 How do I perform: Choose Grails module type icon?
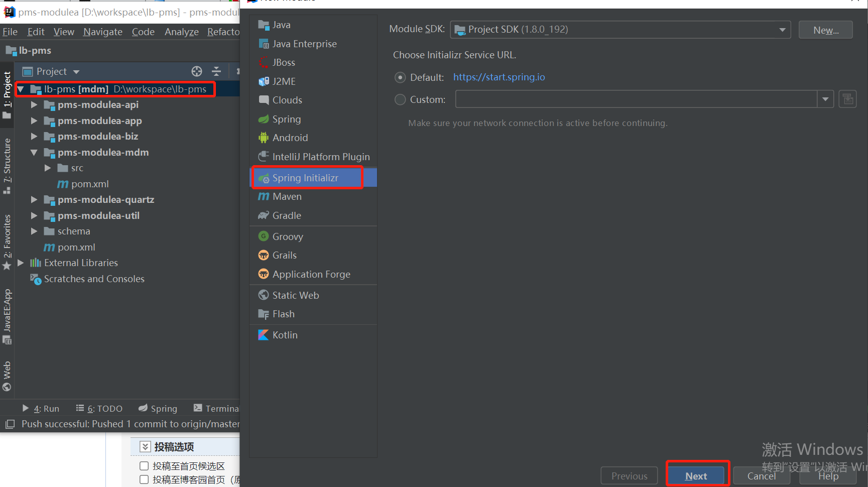[x=264, y=255]
